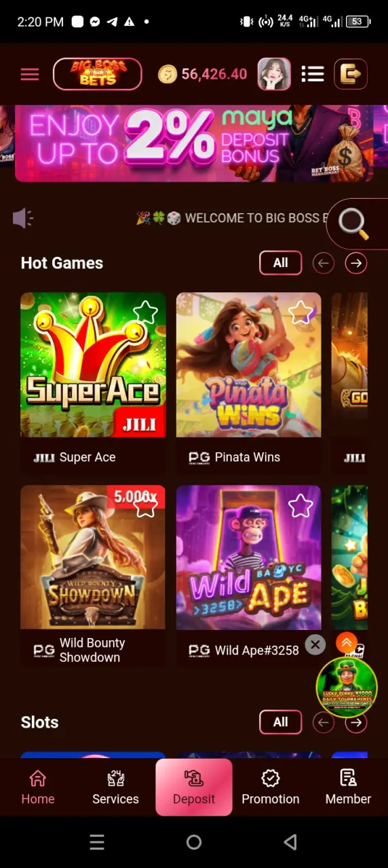
Task: Tap the Big Boss Bets logo
Action: click(98, 74)
